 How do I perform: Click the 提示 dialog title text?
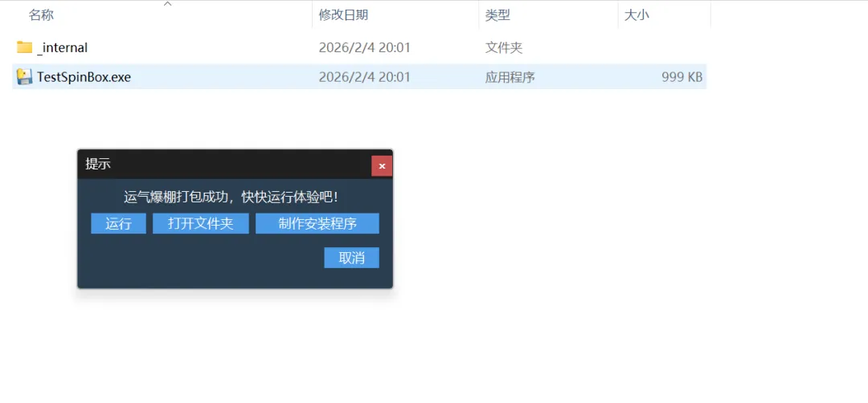(98, 164)
